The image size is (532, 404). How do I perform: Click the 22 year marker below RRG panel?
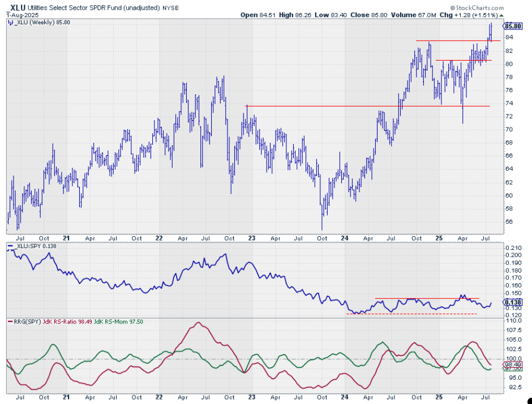point(160,398)
